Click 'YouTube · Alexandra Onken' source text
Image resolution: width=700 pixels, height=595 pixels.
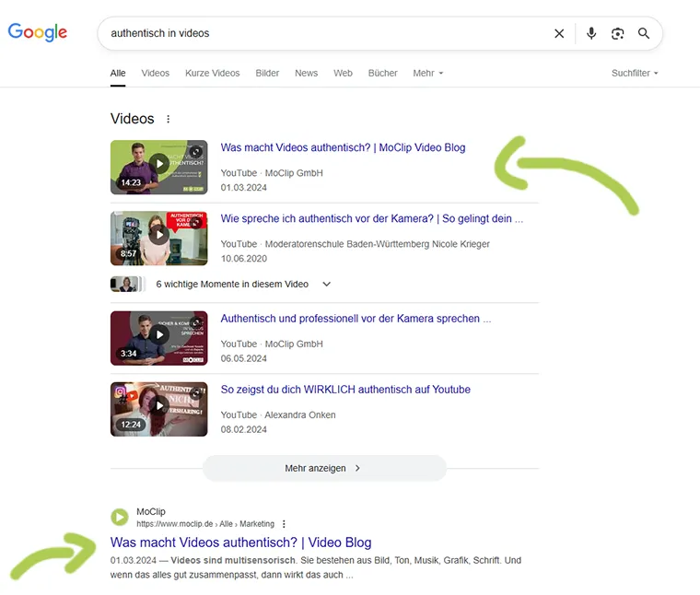(x=278, y=415)
